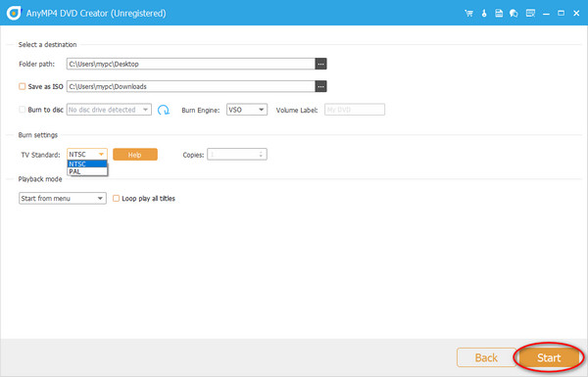Toggle the Burn to disc checkbox
The width and height of the screenshot is (588, 377).
[x=23, y=110]
